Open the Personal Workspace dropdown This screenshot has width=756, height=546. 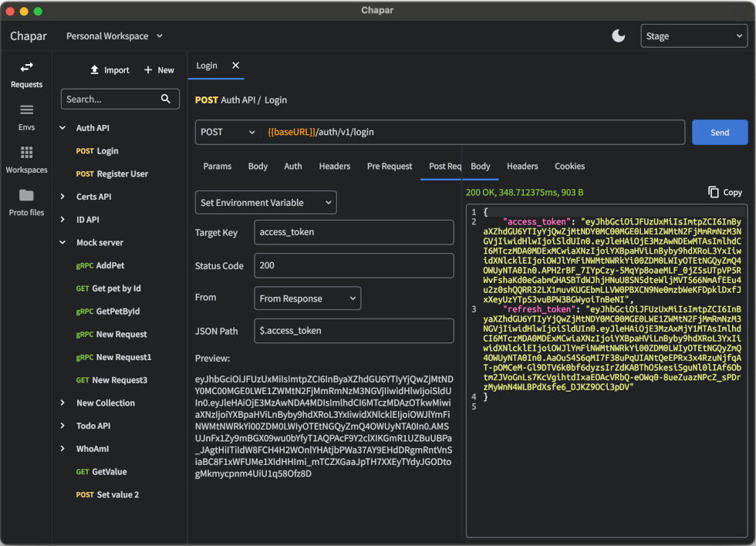115,35
